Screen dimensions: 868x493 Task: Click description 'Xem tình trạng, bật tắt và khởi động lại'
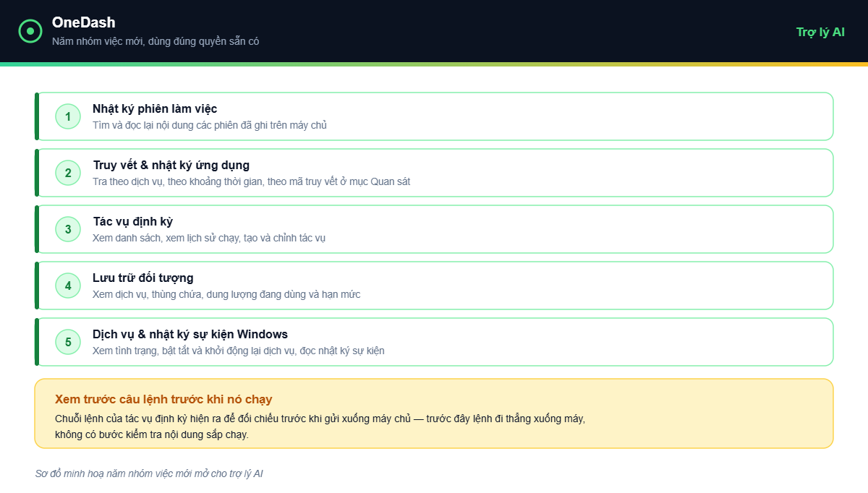(x=239, y=351)
